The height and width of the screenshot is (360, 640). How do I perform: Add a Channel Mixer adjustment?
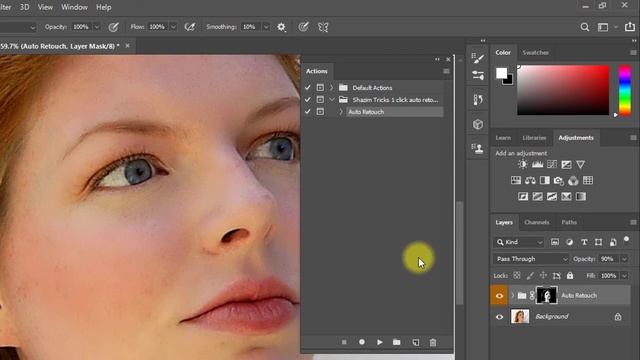pos(573,180)
